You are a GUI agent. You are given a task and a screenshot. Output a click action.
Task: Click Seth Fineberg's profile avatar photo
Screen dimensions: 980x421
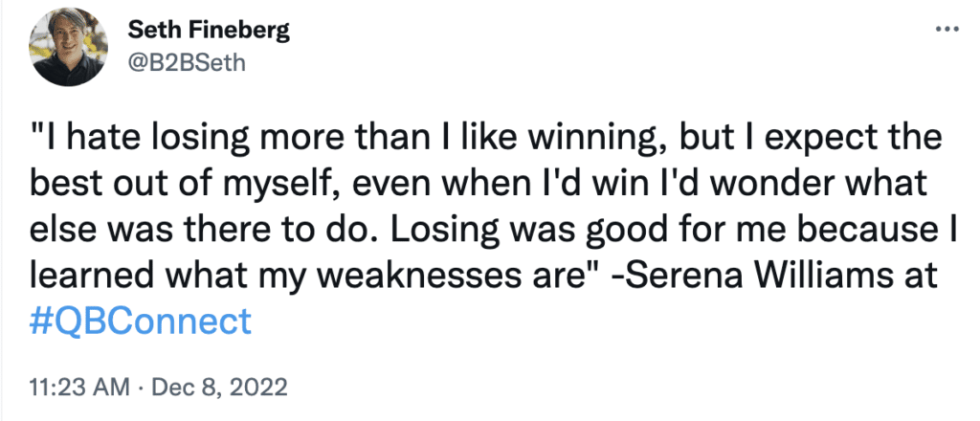coord(68,48)
